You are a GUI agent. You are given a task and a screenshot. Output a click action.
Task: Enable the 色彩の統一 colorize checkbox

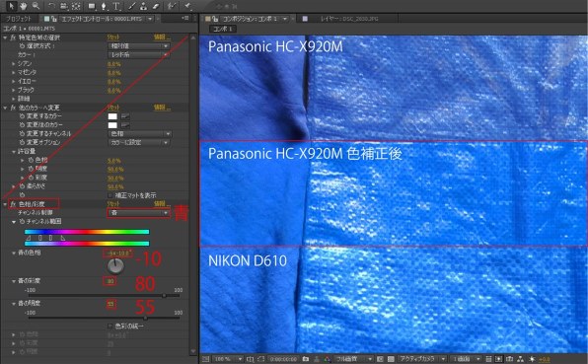(x=110, y=326)
